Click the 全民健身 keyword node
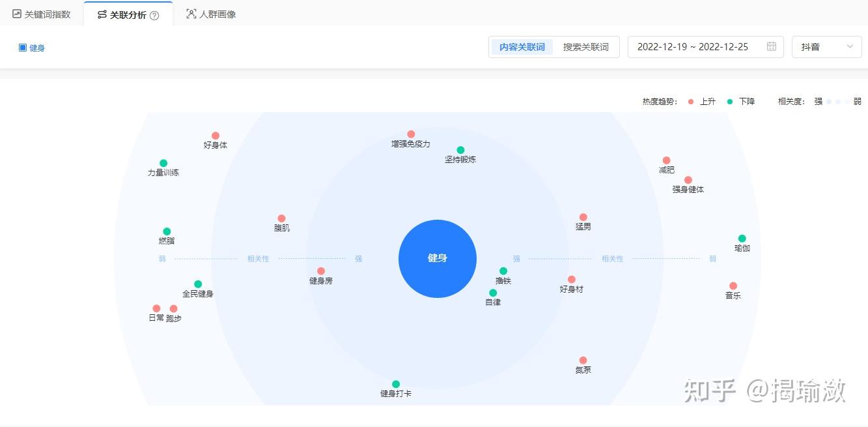 click(x=198, y=284)
